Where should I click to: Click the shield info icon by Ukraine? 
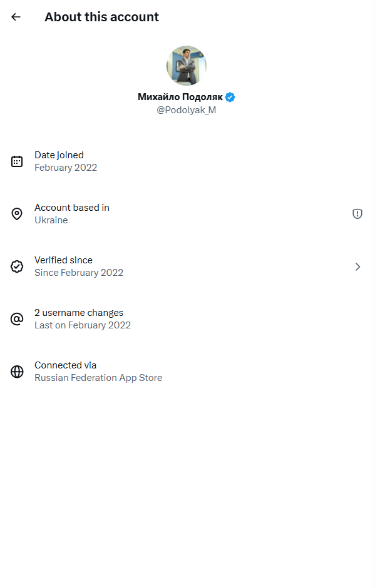(x=357, y=214)
